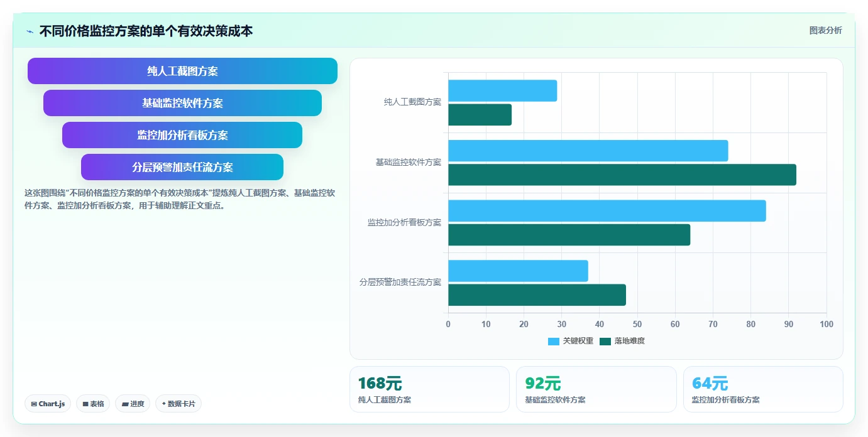Click the 基础监控软件方案 caption under 92元

[x=555, y=400]
